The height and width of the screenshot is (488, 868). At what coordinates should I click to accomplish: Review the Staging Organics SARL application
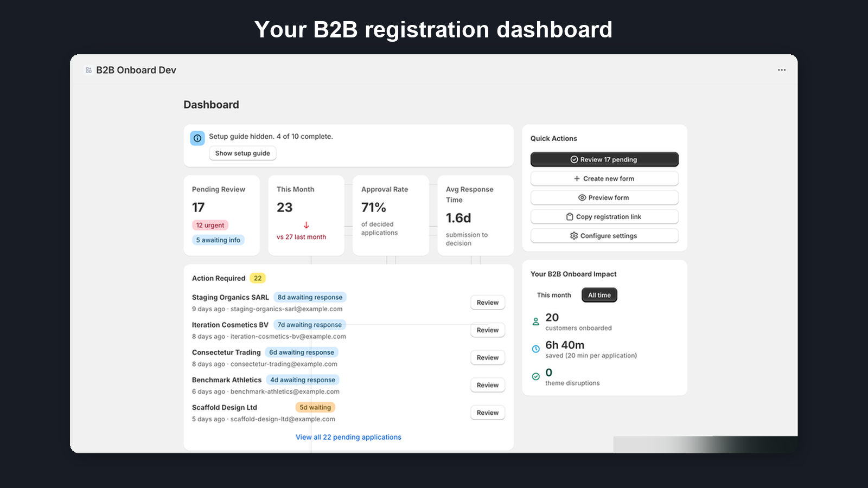(487, 303)
